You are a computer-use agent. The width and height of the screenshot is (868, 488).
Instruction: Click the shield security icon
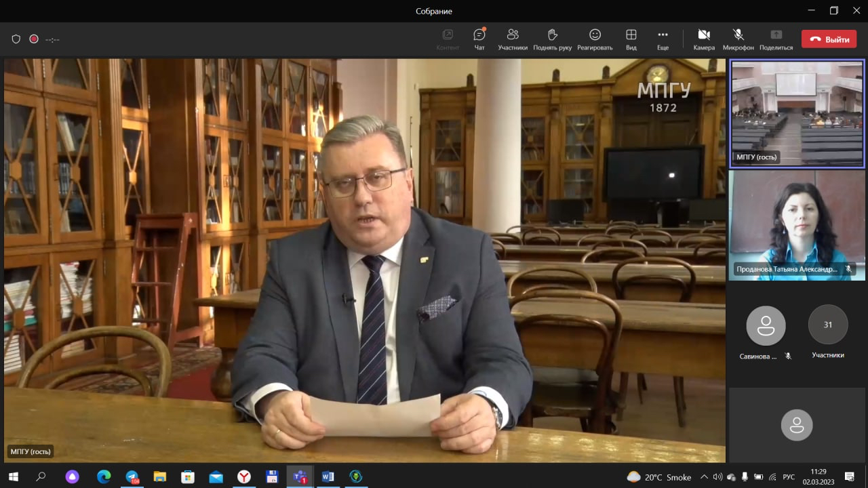16,39
